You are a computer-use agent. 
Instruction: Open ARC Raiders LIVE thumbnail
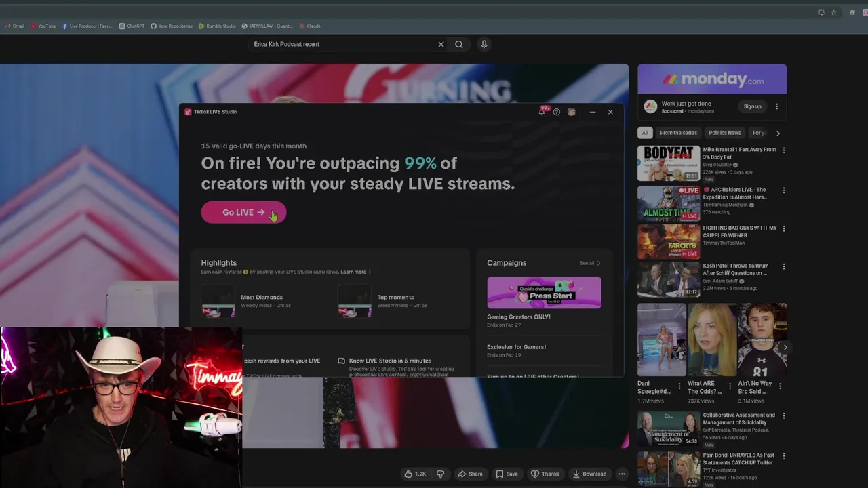point(669,203)
